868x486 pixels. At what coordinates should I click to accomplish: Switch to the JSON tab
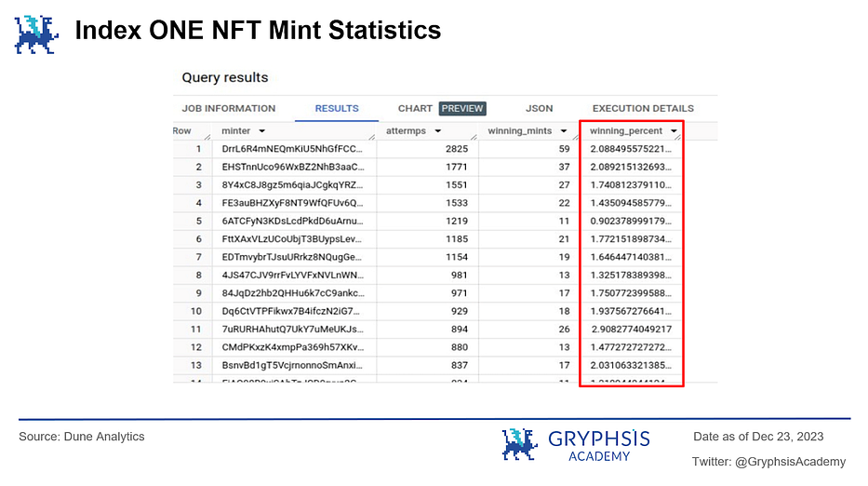[540, 109]
